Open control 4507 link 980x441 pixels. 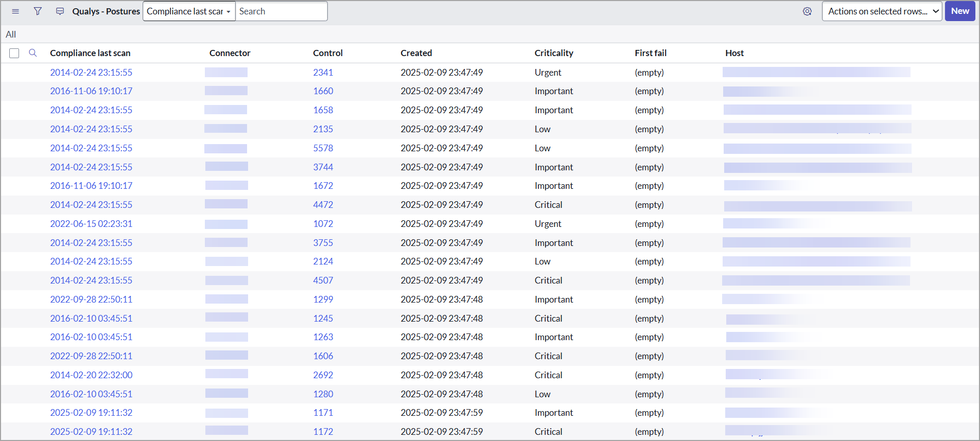(x=323, y=280)
